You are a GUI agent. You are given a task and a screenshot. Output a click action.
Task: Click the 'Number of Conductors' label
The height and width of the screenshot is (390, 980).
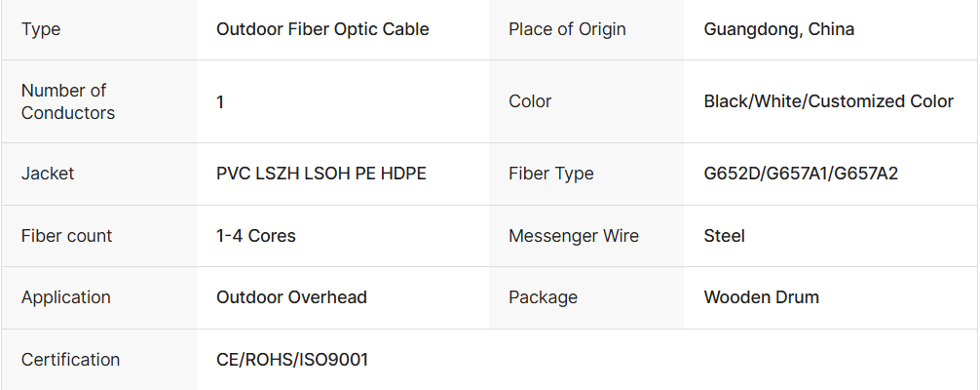click(x=68, y=101)
